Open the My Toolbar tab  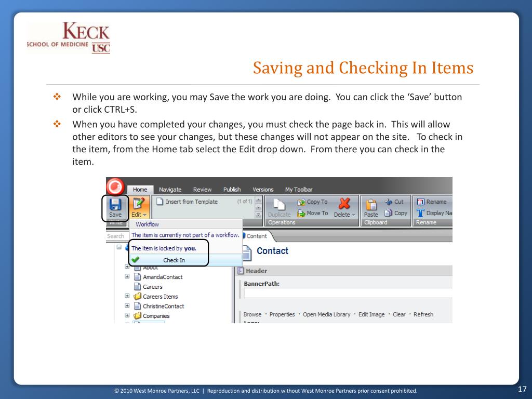[x=299, y=190]
